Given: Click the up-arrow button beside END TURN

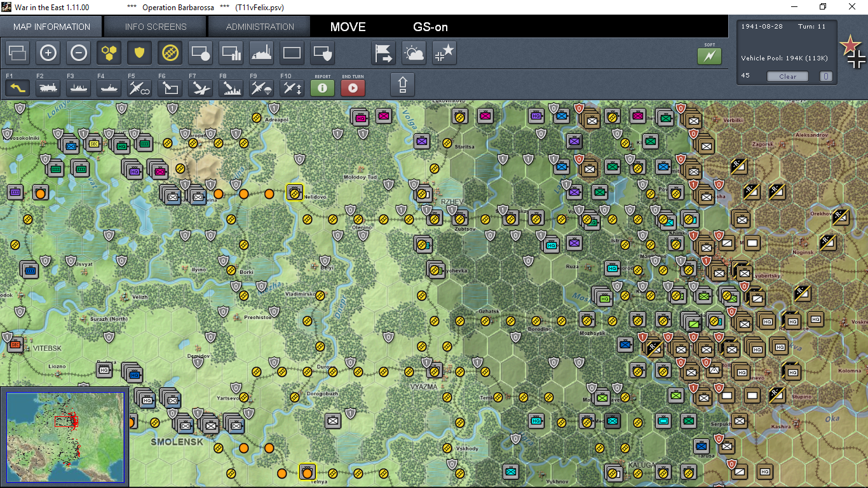Looking at the screenshot, I should [402, 85].
